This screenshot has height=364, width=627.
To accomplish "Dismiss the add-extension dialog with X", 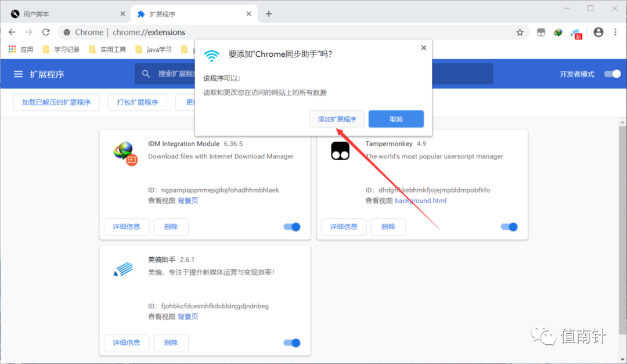I will coord(423,48).
